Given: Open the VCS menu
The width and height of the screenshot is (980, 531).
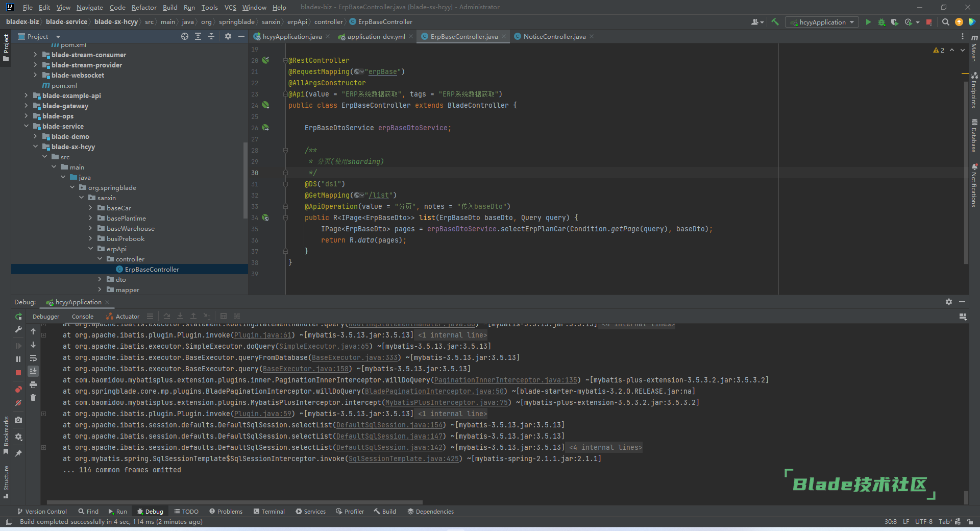Looking at the screenshot, I should point(230,7).
